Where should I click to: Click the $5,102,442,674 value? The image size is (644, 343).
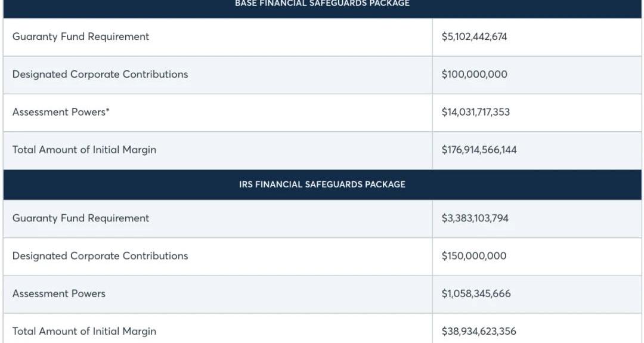474,36
